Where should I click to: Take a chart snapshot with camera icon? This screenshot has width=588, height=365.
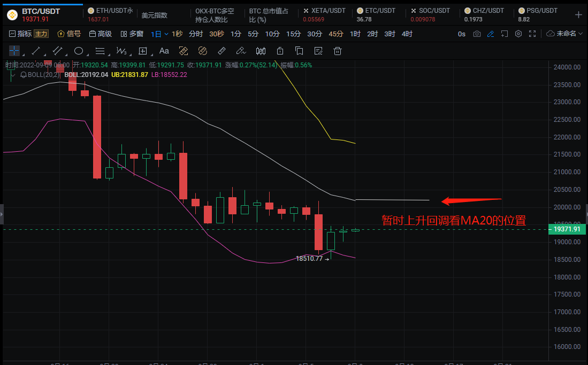477,34
